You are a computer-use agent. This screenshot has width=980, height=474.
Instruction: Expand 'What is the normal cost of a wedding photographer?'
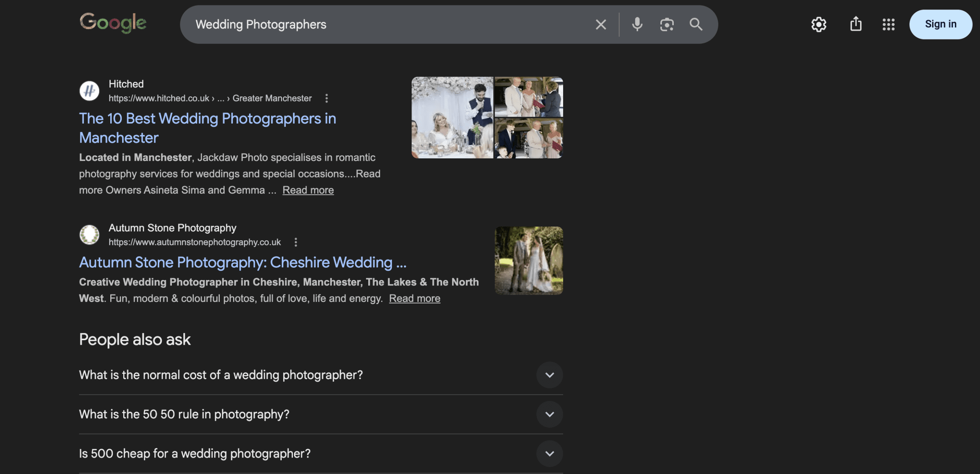pos(321,375)
